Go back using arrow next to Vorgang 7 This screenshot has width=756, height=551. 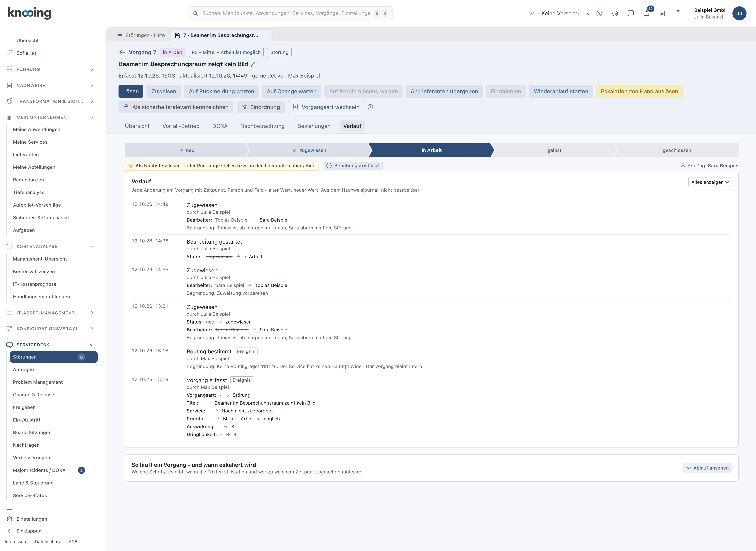(x=122, y=52)
